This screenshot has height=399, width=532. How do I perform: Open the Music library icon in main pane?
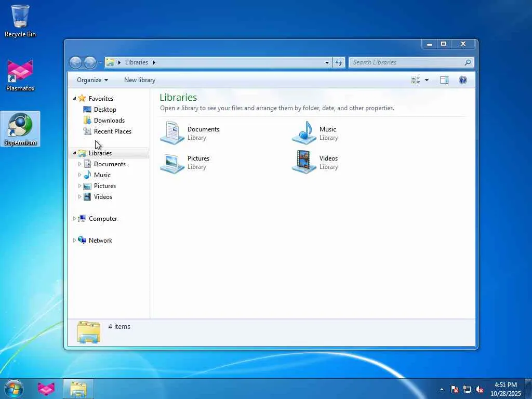tap(304, 132)
